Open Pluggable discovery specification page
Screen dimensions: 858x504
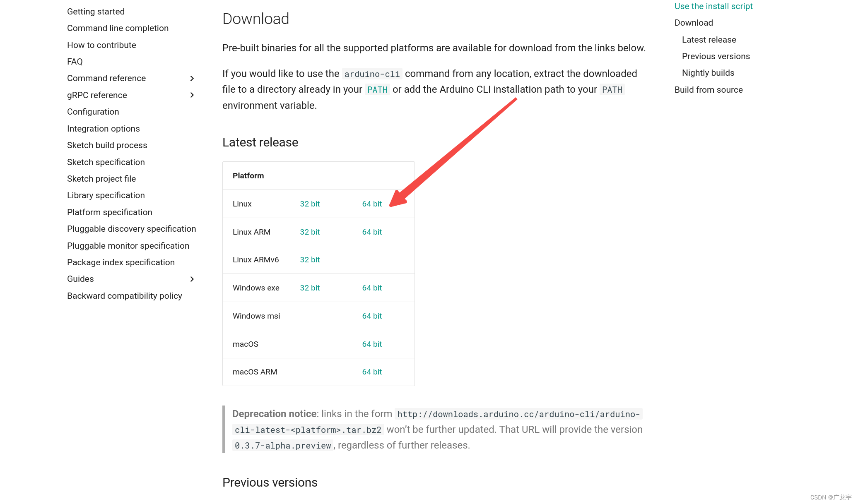coord(132,228)
